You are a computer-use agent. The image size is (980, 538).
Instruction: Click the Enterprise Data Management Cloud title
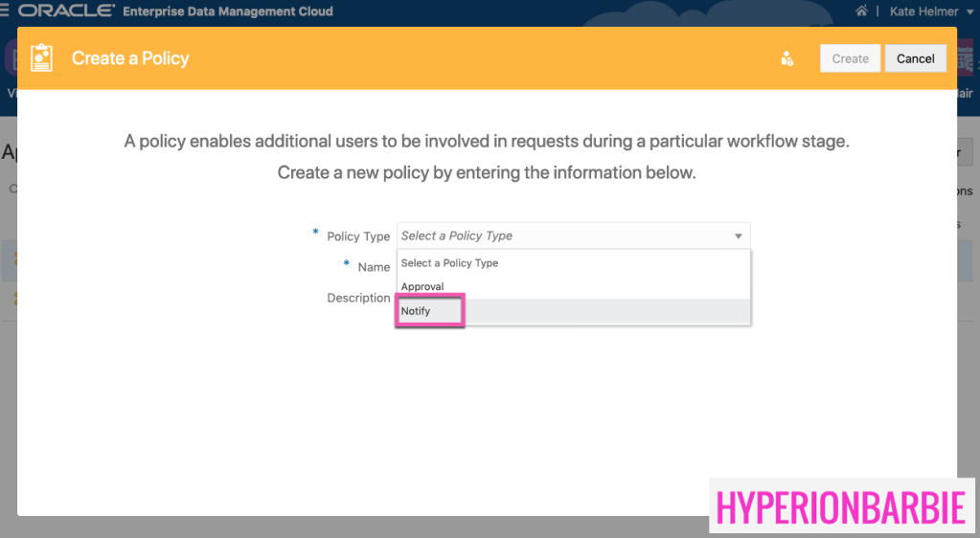(x=228, y=11)
